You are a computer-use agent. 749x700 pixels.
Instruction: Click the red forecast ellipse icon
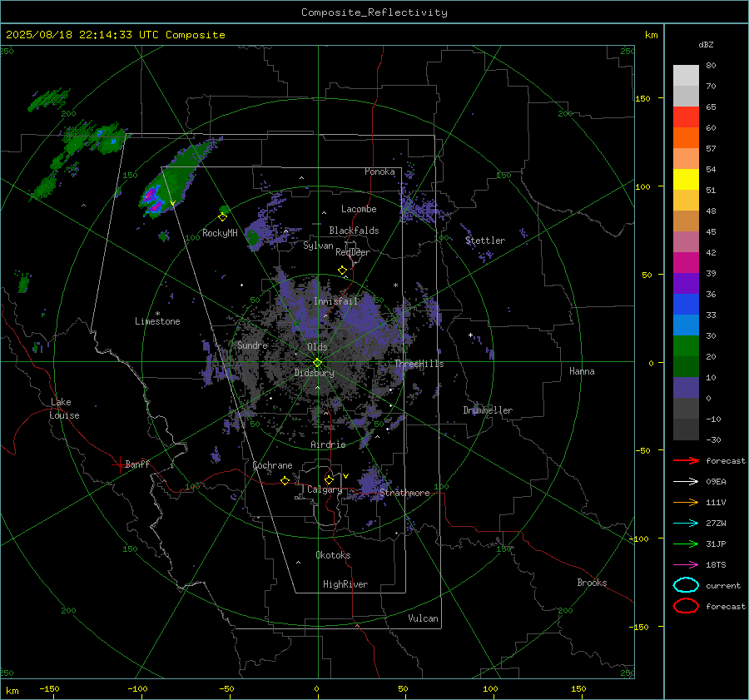[x=686, y=606]
